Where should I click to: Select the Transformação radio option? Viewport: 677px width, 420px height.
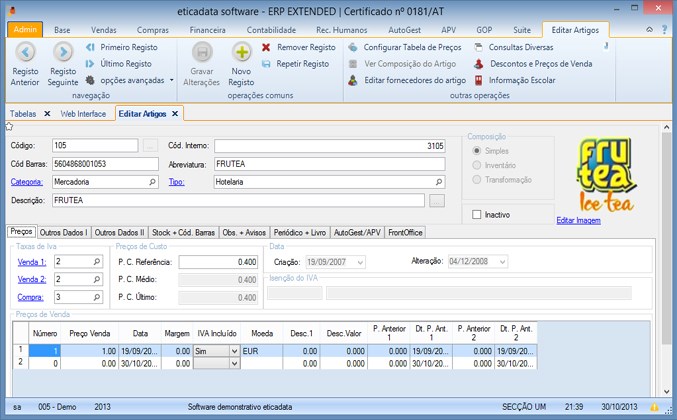[x=477, y=179]
